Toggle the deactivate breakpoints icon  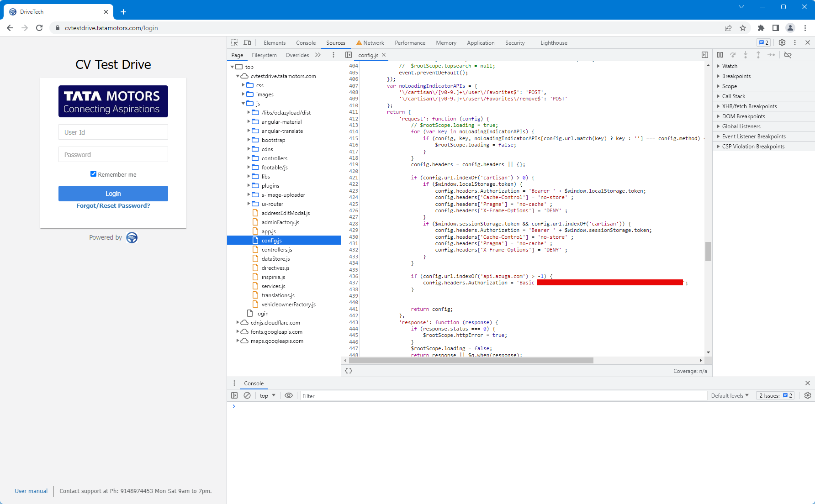(788, 55)
